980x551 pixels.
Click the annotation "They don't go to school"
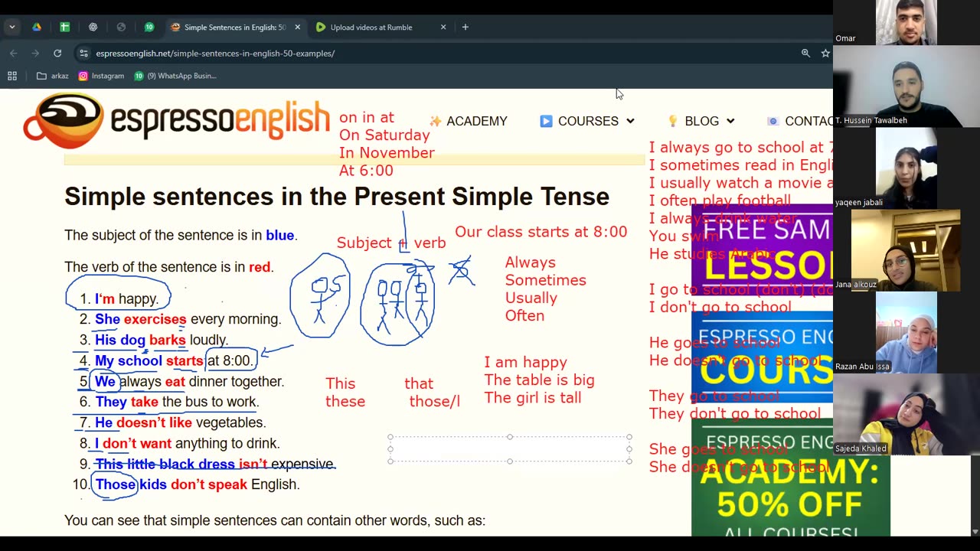coord(735,413)
